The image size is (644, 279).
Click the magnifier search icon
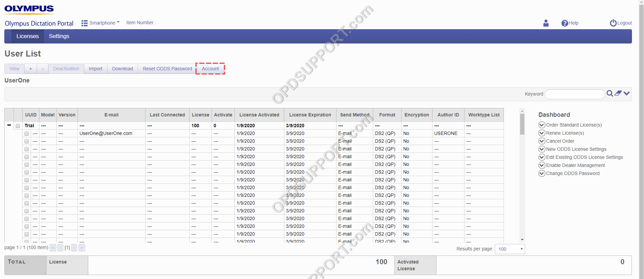coord(610,93)
